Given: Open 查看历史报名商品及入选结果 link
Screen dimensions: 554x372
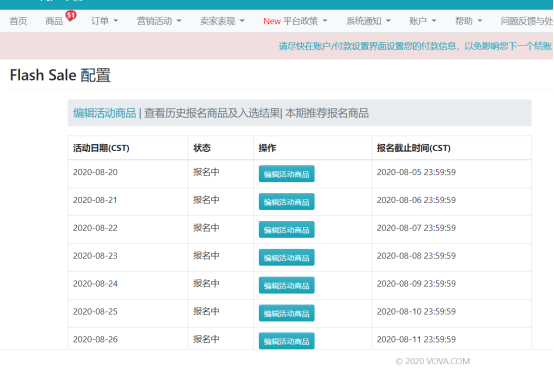Looking at the screenshot, I should (212, 113).
